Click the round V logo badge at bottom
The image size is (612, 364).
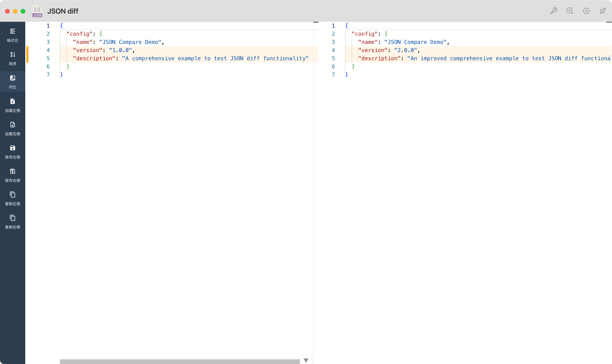pos(306,360)
